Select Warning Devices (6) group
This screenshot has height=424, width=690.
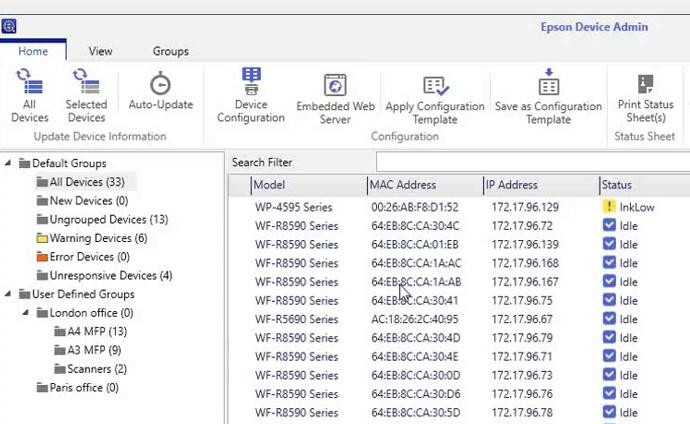pyautogui.click(x=98, y=238)
